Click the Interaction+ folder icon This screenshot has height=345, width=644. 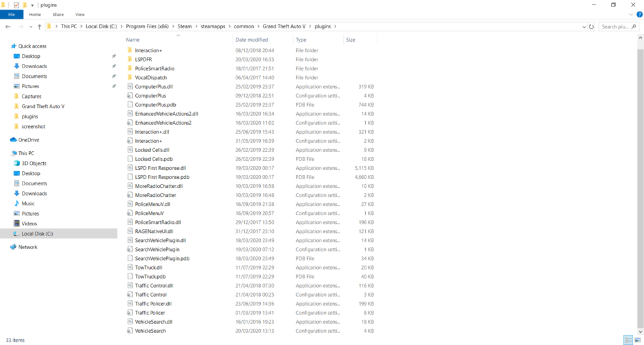tap(130, 50)
